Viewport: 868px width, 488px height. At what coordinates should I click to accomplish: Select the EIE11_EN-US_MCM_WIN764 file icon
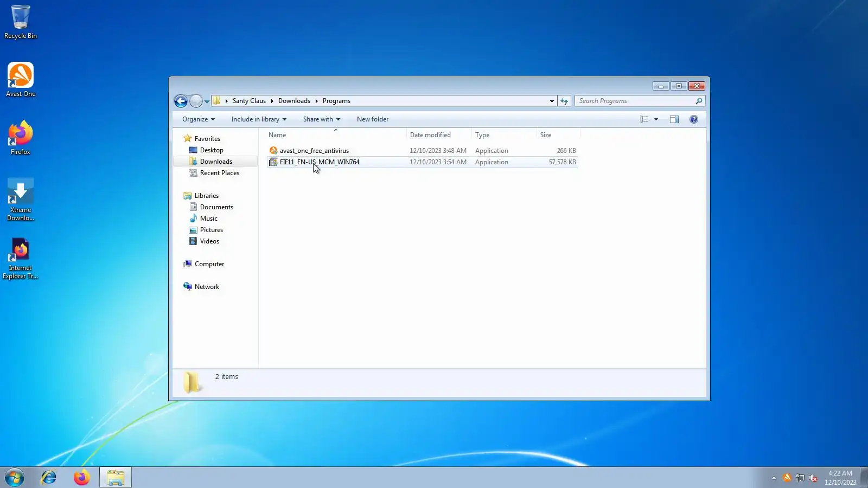pyautogui.click(x=273, y=162)
